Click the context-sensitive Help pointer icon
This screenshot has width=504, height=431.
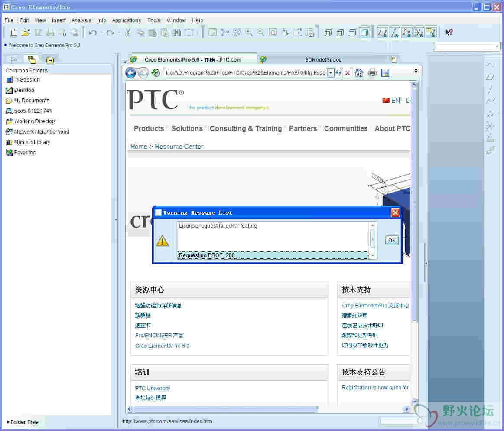[449, 32]
